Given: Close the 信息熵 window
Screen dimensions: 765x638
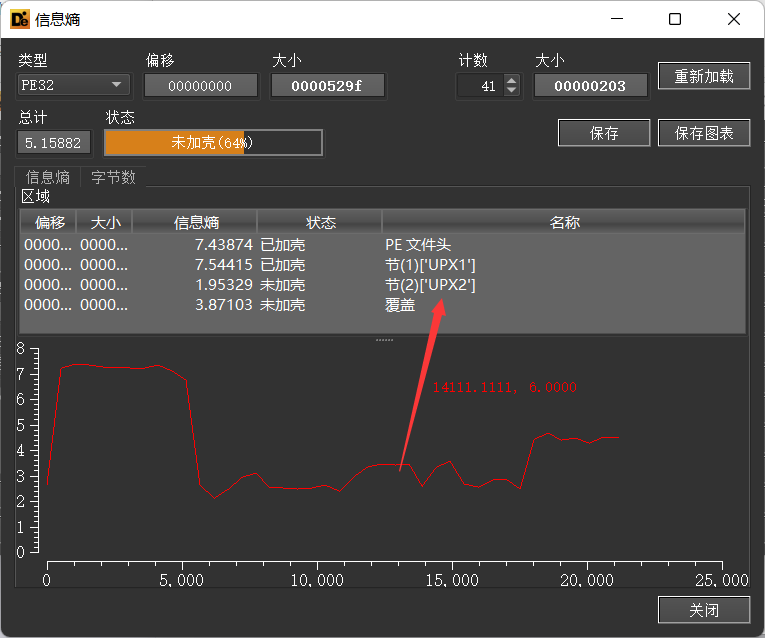Looking at the screenshot, I should [733, 19].
